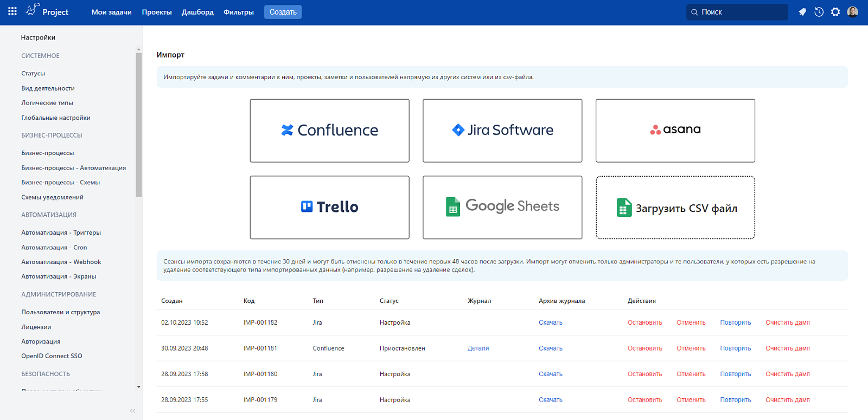Screen dimensions: 868x420
Task: Open Схемы уведомлений
Action: 53,197
